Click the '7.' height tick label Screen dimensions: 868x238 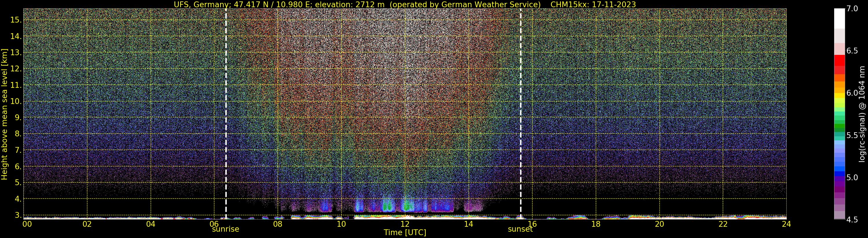(18, 150)
